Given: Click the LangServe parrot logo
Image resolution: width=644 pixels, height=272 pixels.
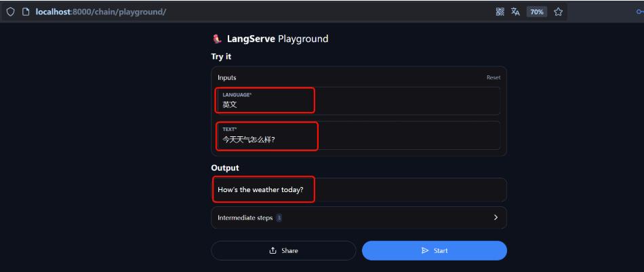Looking at the screenshot, I should pos(218,39).
